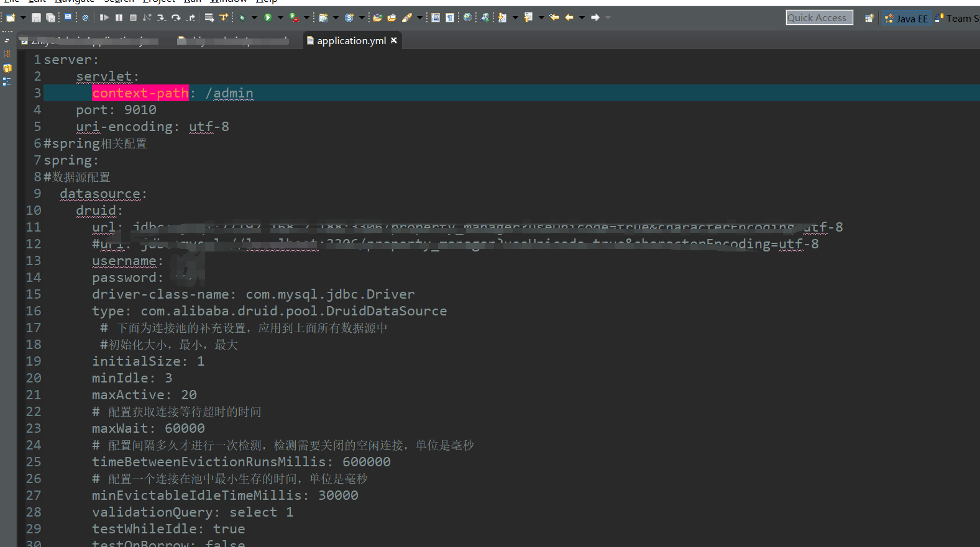This screenshot has width=980, height=547.
Task: Click the Skip All Breakpoints icon
Action: pyautogui.click(x=86, y=18)
